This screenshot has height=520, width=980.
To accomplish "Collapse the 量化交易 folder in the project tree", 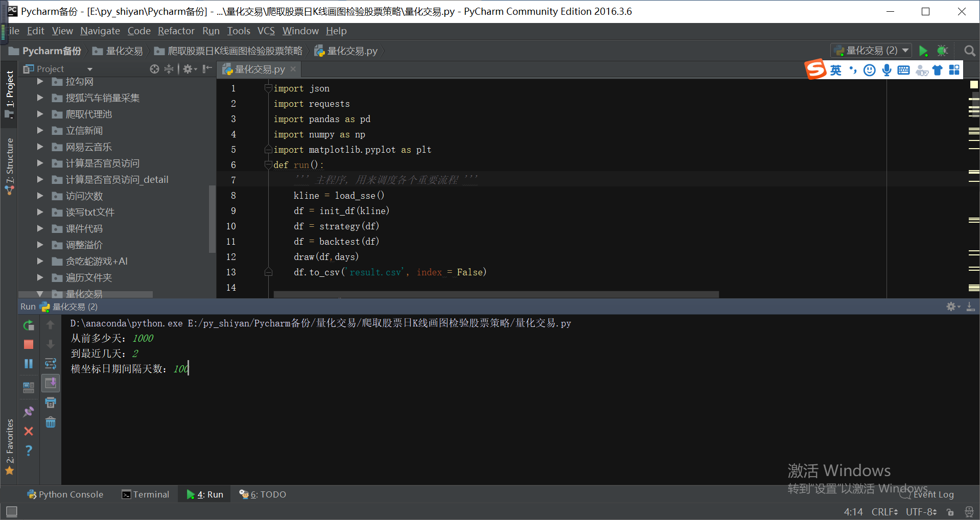I will (x=40, y=294).
